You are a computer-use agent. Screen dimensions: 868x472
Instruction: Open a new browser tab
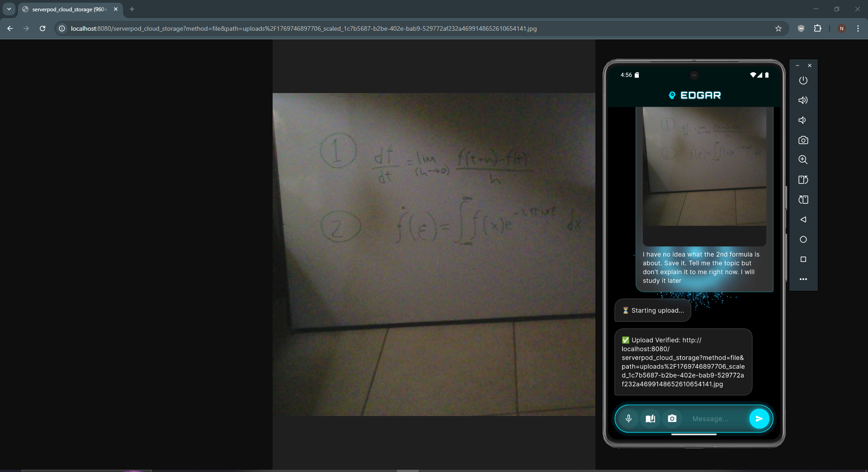point(132,9)
